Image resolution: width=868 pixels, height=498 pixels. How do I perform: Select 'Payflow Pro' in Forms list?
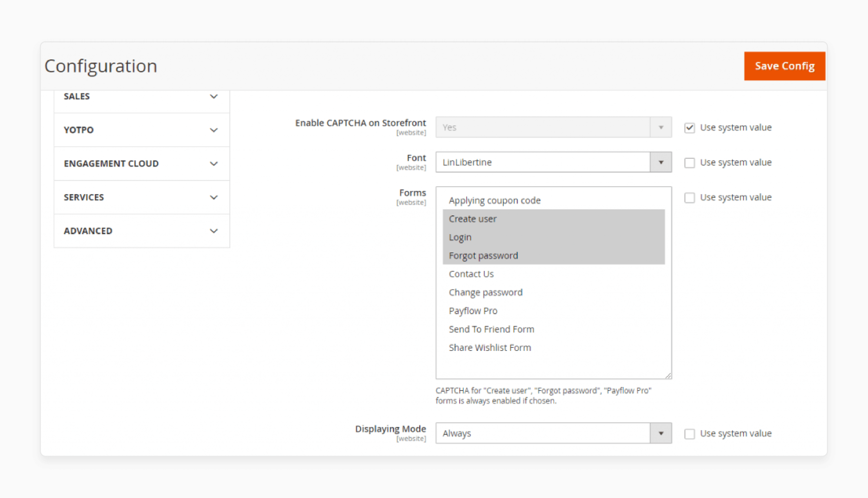click(x=554, y=311)
